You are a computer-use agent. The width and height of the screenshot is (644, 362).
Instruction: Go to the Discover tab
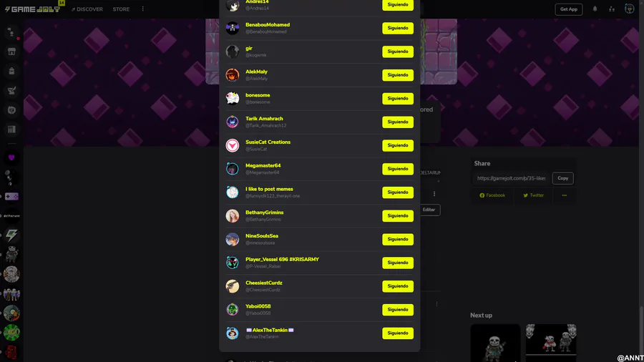[87, 9]
